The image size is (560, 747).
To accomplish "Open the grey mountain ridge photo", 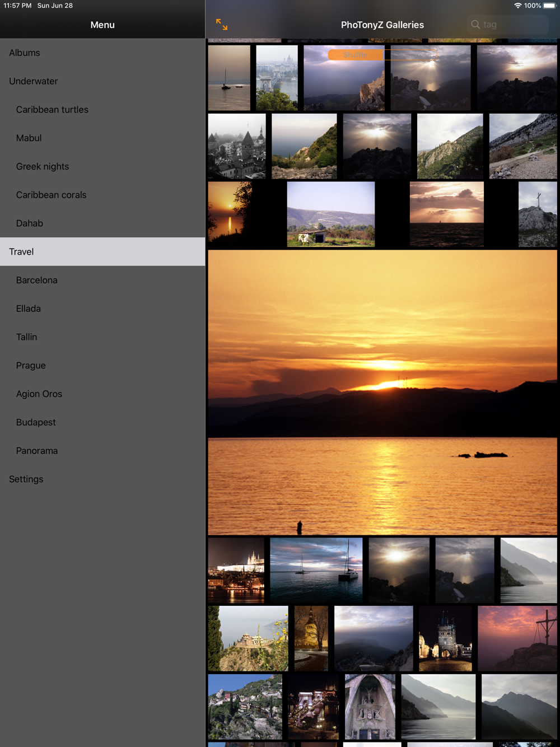I will pos(519,707).
